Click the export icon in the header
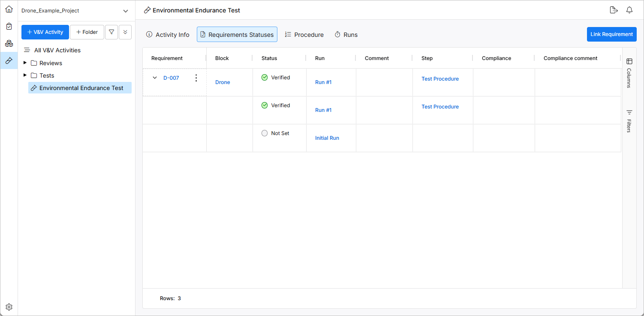 614,10
